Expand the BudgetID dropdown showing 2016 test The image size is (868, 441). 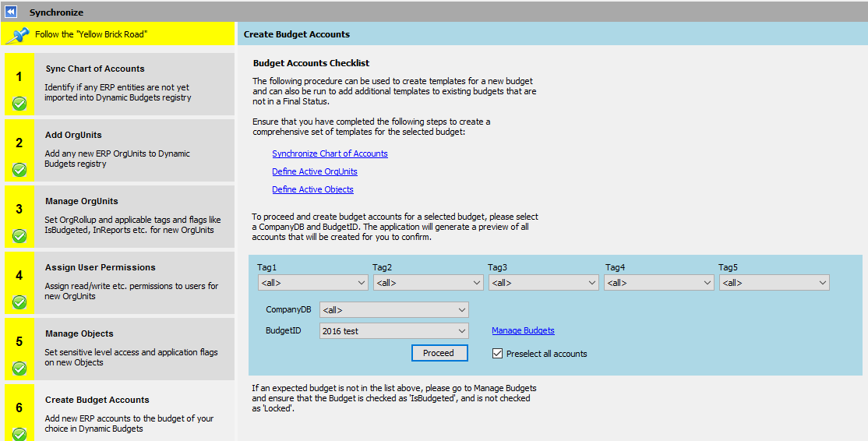click(x=394, y=331)
